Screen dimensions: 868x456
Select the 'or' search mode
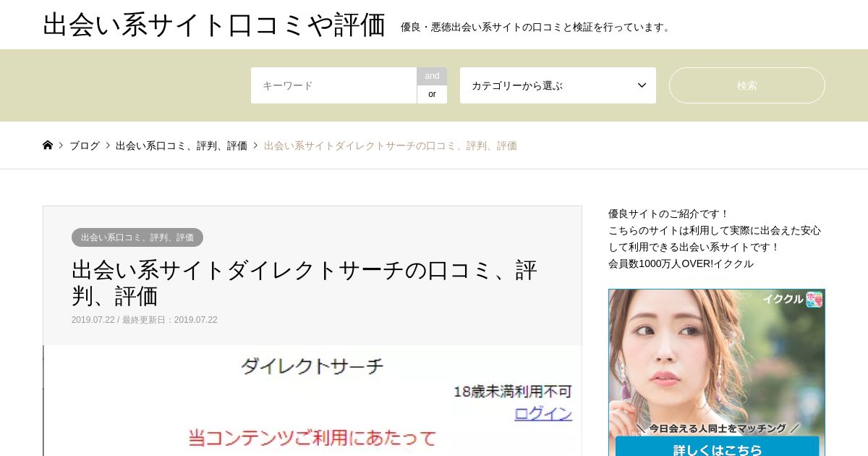coord(432,94)
